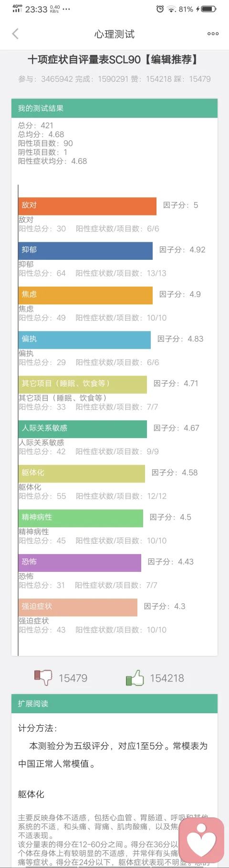Screen dimensions: 229x868
Task: Tap the back arrow icon
Action: click(15, 33)
